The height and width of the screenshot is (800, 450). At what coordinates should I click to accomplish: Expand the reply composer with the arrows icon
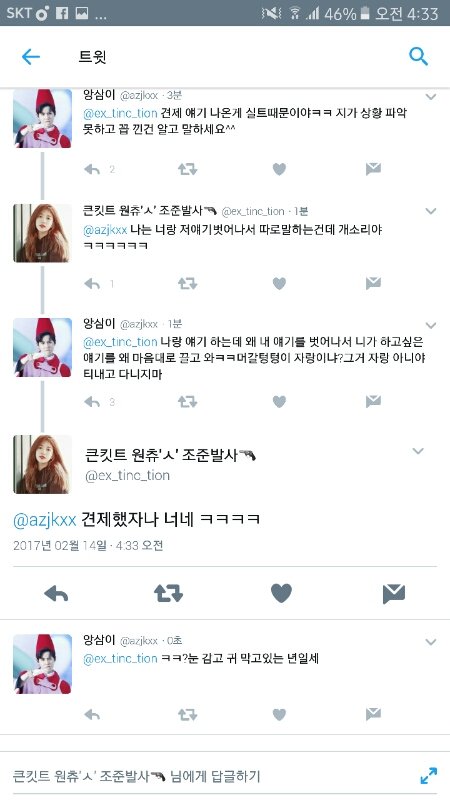coord(429,776)
